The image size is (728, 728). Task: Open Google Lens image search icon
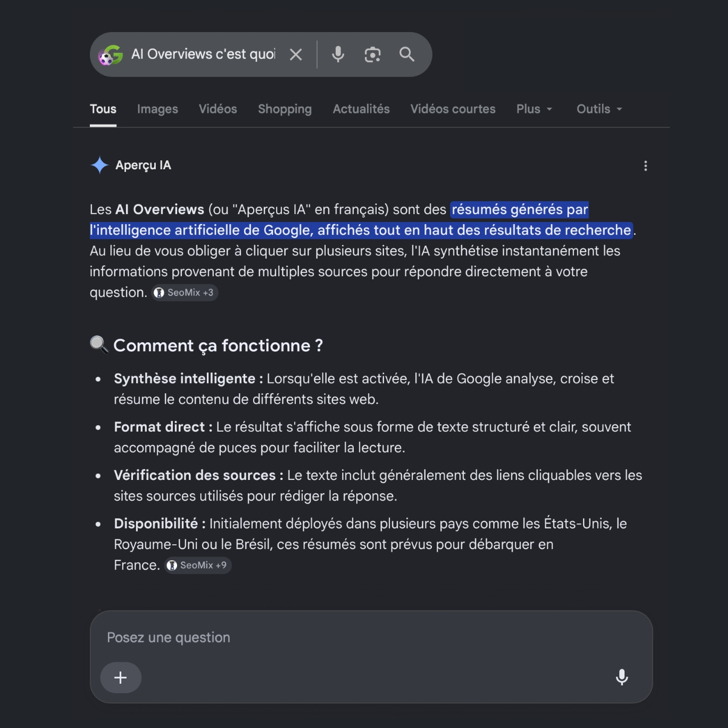point(372,55)
